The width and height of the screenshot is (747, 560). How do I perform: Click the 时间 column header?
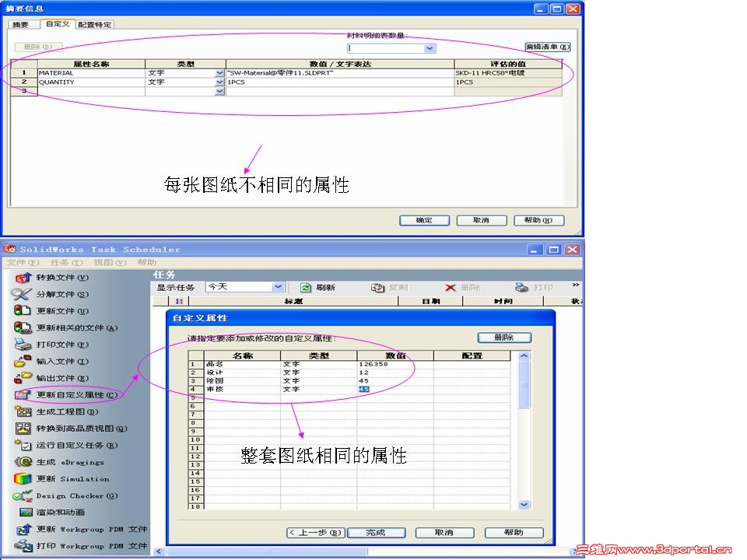pyautogui.click(x=503, y=301)
